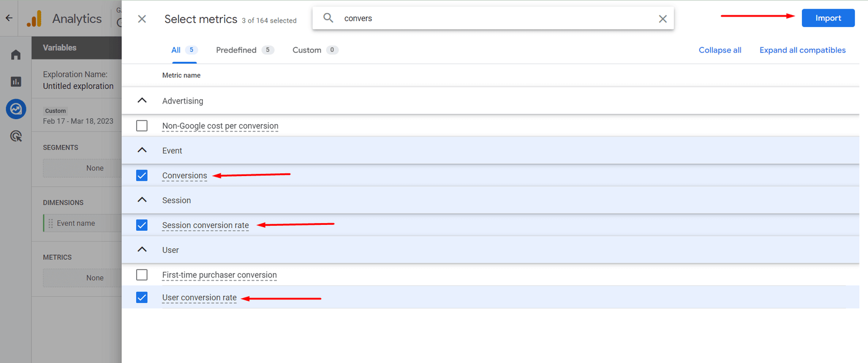Click the Google Analytics logo
This screenshot has width=868, height=363.
pyautogui.click(x=34, y=18)
